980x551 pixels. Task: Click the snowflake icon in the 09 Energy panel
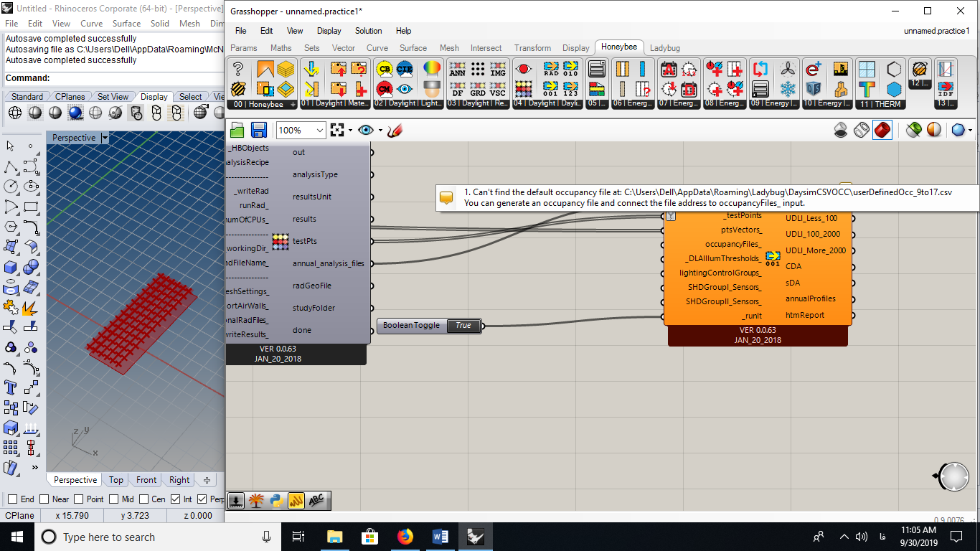788,89
